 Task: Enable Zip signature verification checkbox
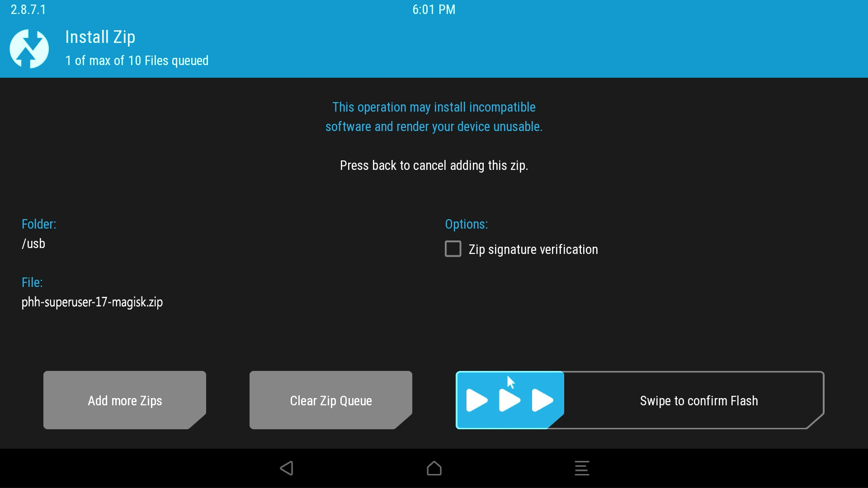(x=452, y=249)
